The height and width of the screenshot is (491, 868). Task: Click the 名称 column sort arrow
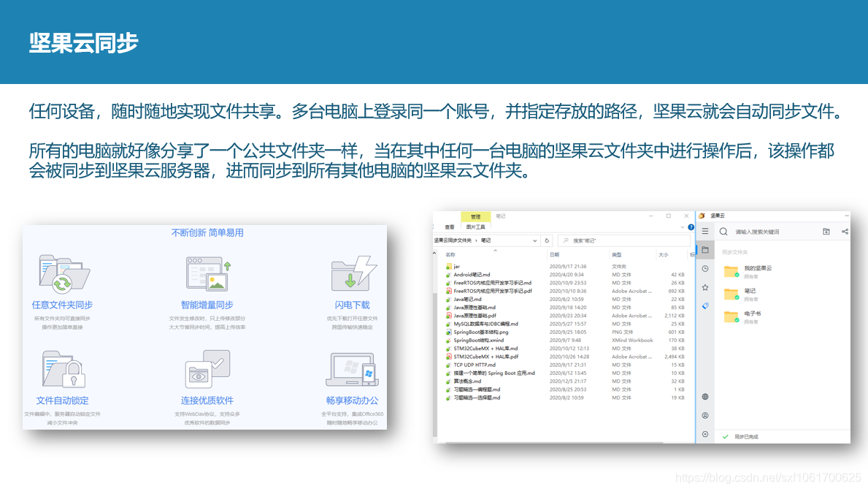tap(495, 251)
